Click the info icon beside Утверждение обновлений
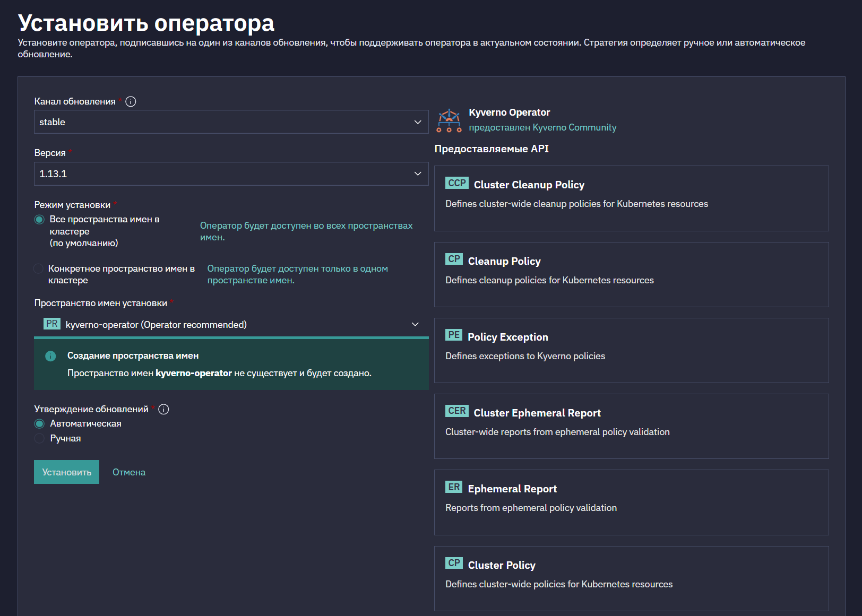The width and height of the screenshot is (862, 616). pos(163,409)
